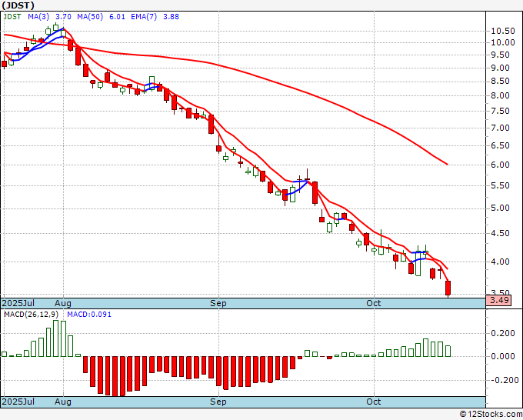Click Aug on the price chart axis

pyautogui.click(x=63, y=303)
